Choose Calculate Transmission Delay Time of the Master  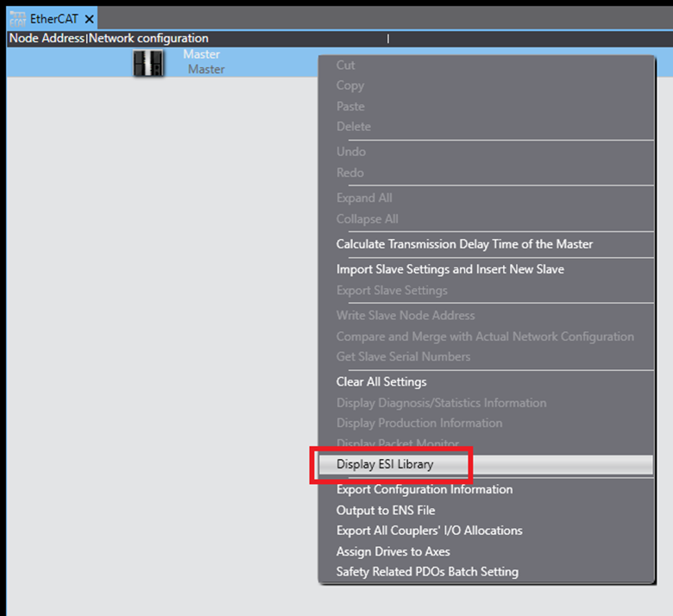(x=464, y=244)
